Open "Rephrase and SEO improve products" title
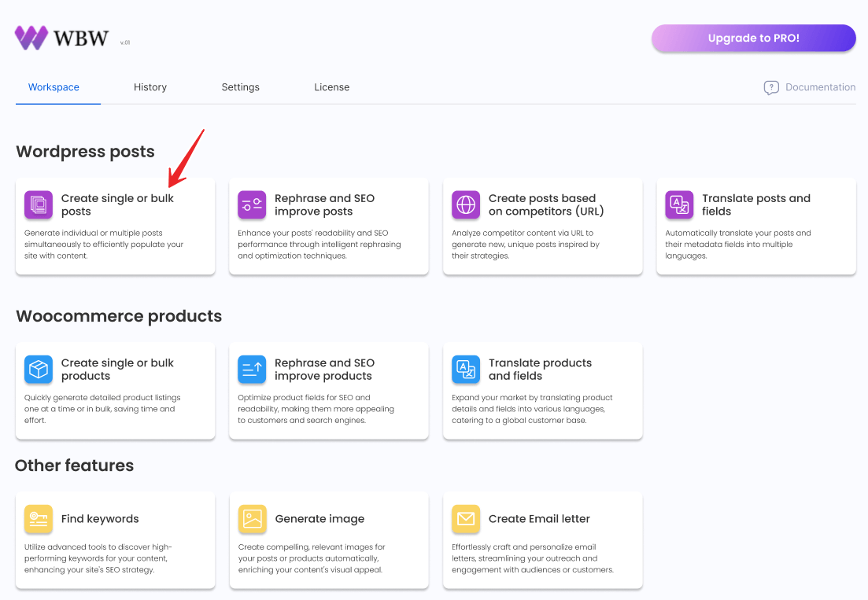 324,370
